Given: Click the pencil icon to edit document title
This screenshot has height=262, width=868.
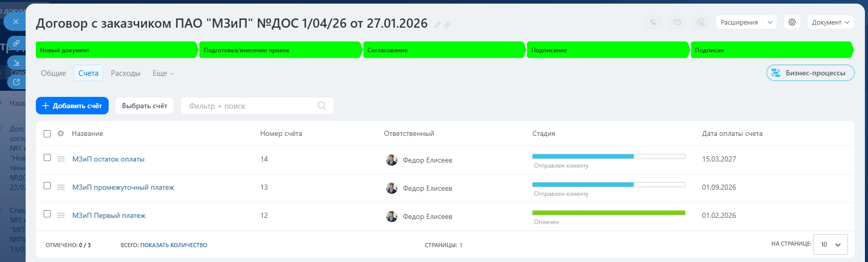Looking at the screenshot, I should (x=437, y=25).
